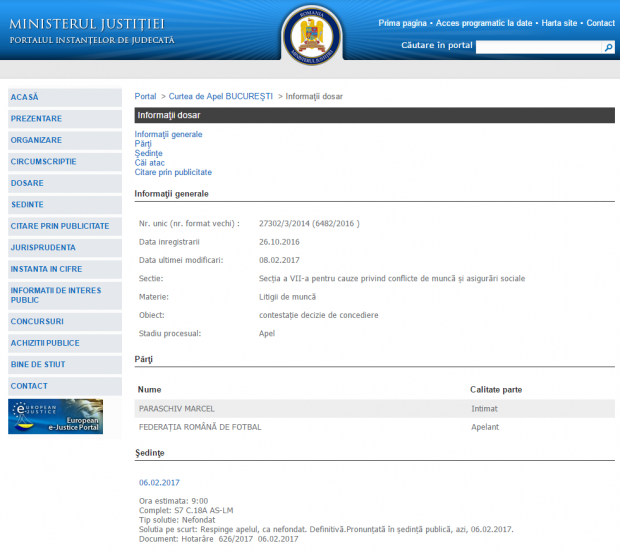Screen dimensions: 620x553
Task: Click the Prima pagina header link
Action: point(403,23)
